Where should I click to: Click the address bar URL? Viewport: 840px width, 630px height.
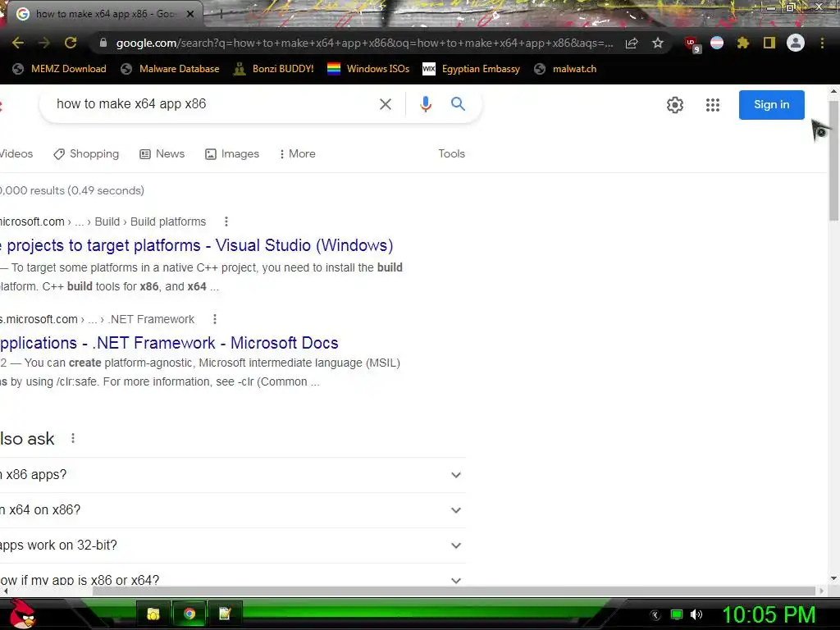[364, 43]
